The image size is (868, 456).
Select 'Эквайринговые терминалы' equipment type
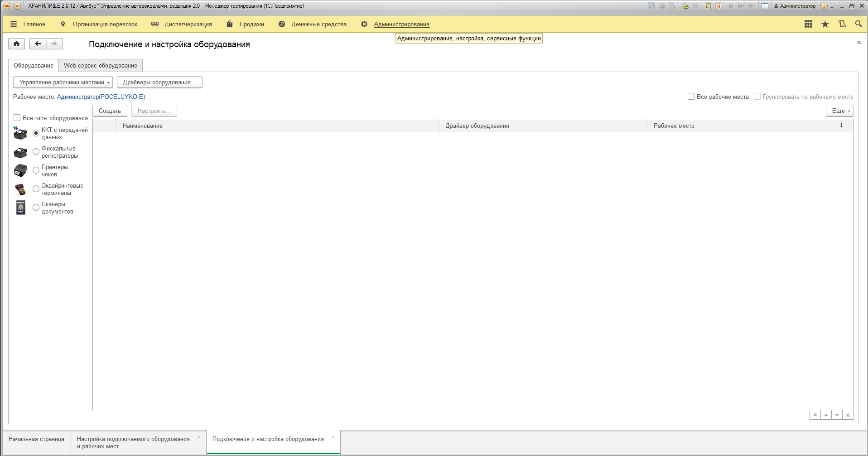(x=36, y=189)
